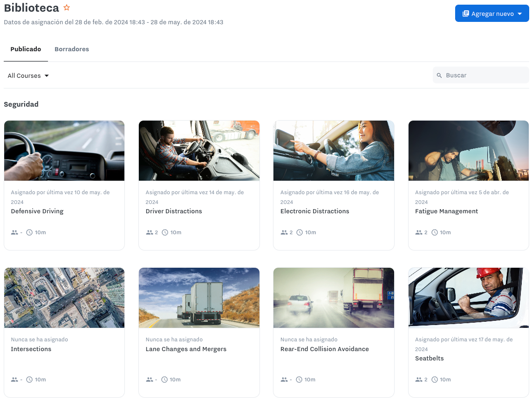The image size is (532, 400).
Task: Click the 'Datos de asignación' date range text
Action: pos(114,22)
